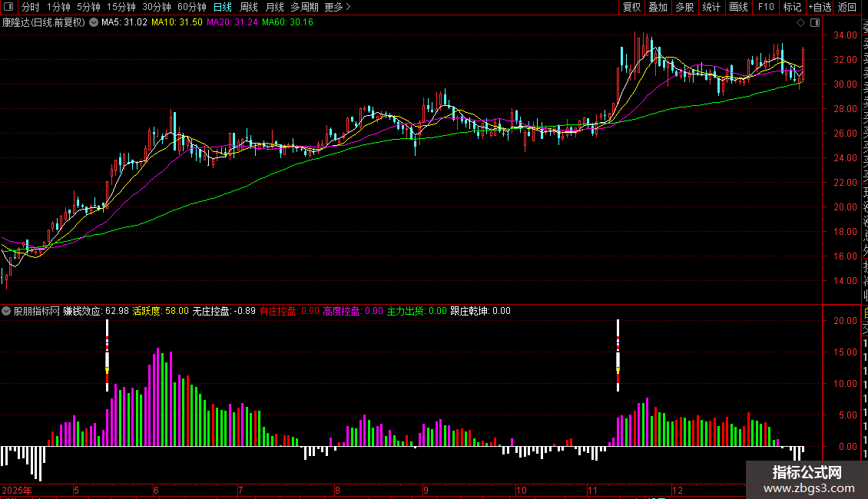Viewport: 868px width, 499px height.
Task: Click the diamond icon above the price axis
Action: point(800,23)
